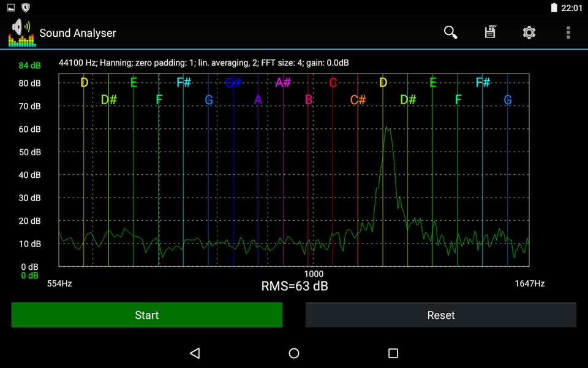
Task: Tap the Android back button
Action: 195,353
